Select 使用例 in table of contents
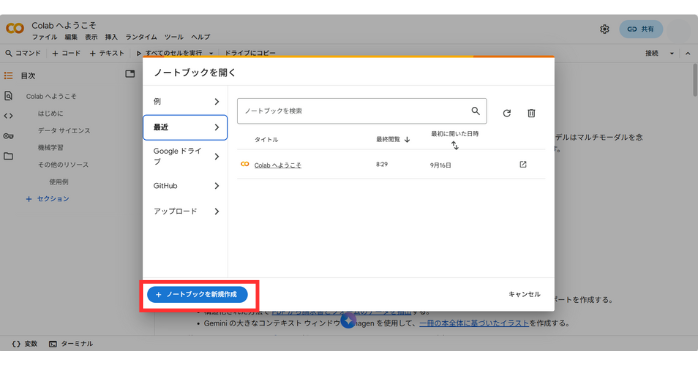698x365 pixels. tap(58, 182)
